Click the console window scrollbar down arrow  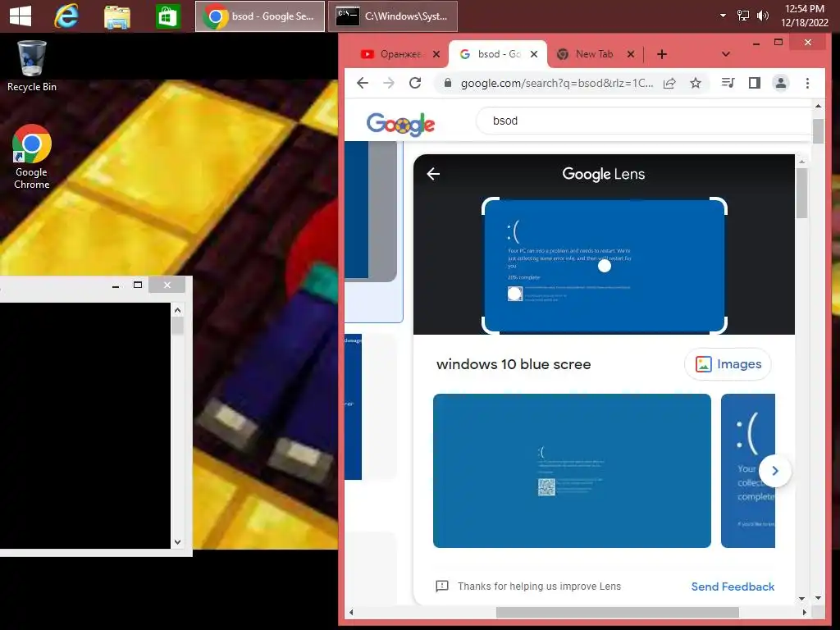click(178, 542)
